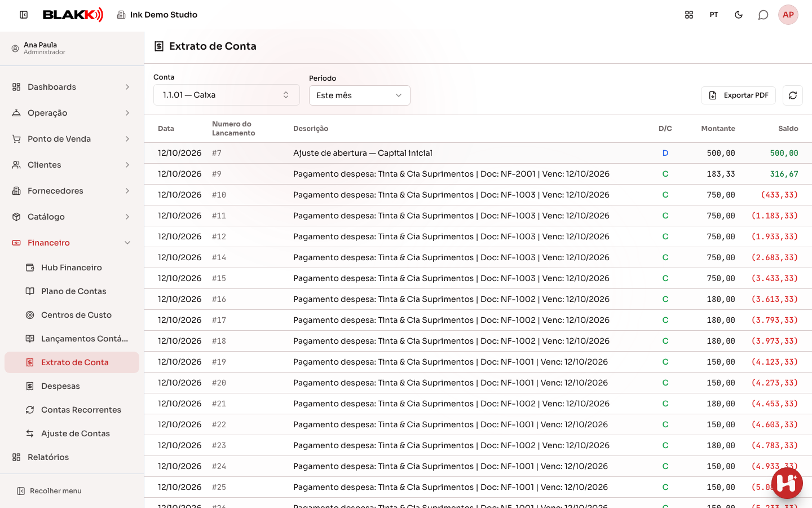Viewport: 812px width, 508px height.
Task: Expand the Dashboards menu
Action: [72, 87]
